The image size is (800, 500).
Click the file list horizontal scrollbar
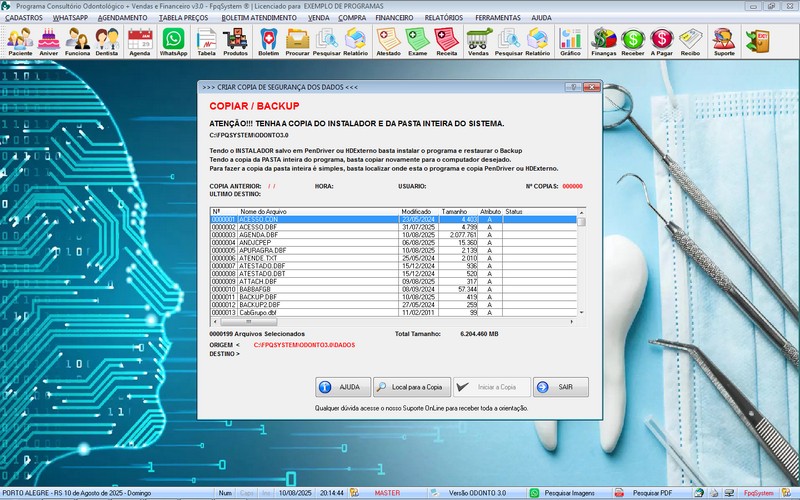click(393, 321)
